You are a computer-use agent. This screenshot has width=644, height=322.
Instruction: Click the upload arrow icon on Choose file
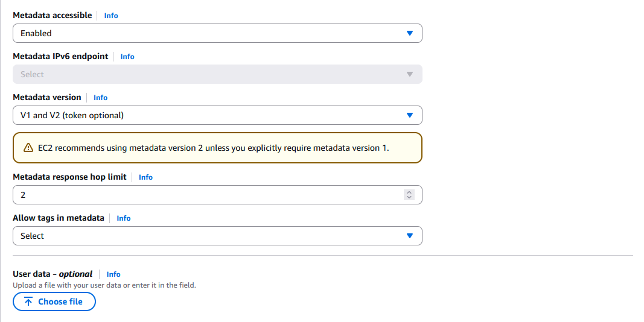coord(28,301)
